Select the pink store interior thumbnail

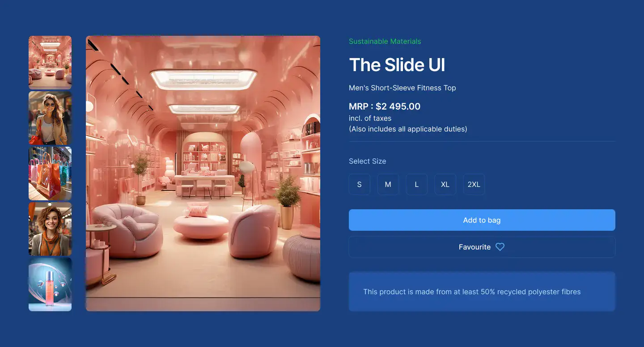coord(50,63)
